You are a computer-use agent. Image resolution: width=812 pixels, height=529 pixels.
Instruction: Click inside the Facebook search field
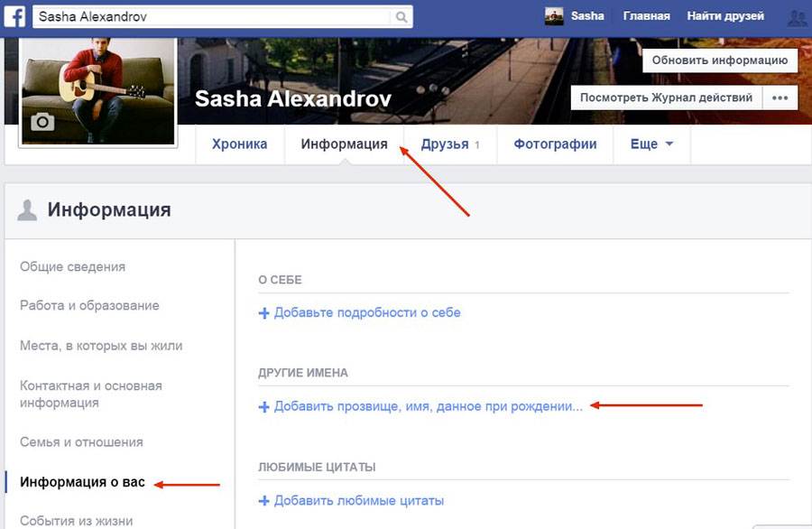212,17
